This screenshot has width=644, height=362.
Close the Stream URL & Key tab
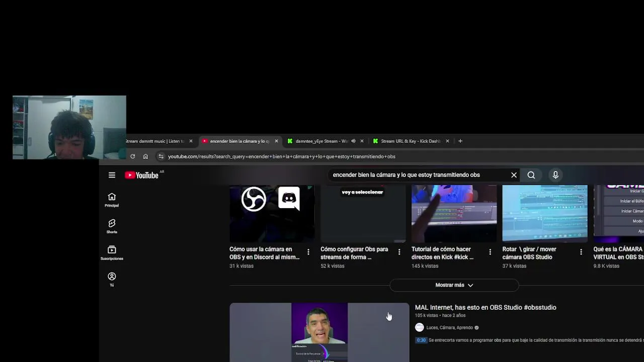[x=447, y=141]
